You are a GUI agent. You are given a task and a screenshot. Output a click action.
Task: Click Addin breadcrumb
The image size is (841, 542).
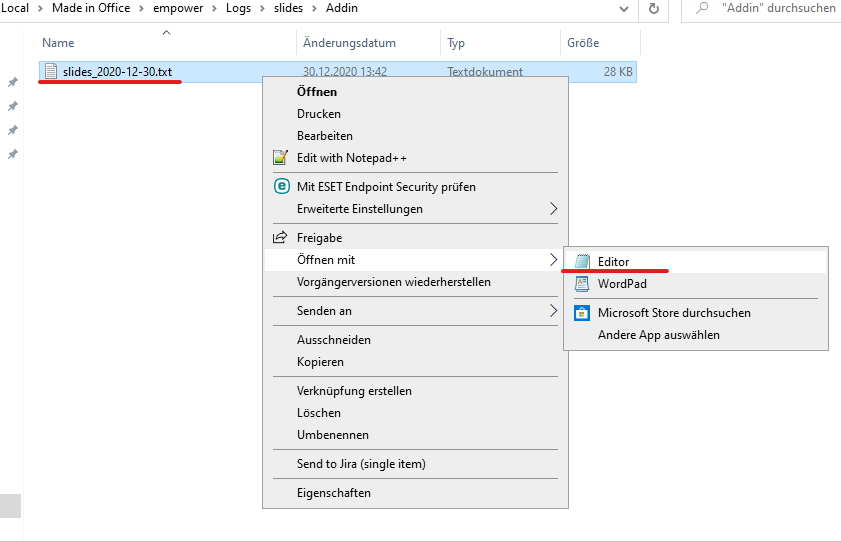tap(342, 8)
